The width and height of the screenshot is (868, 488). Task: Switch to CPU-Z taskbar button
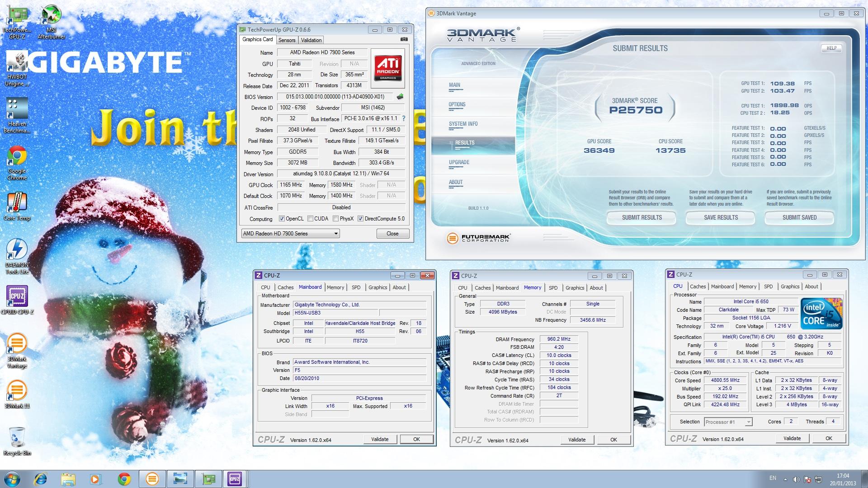pyautogui.click(x=235, y=479)
